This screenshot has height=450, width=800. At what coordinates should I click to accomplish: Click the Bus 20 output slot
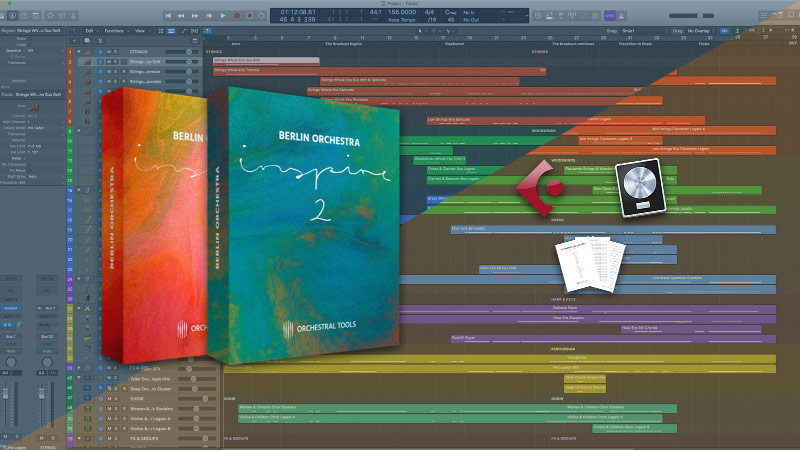point(47,337)
